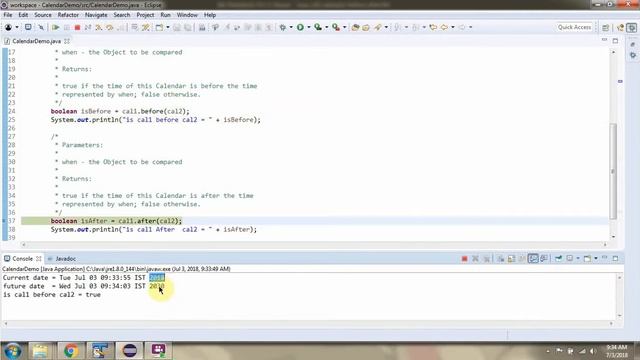Open the File menu

(x=8, y=15)
